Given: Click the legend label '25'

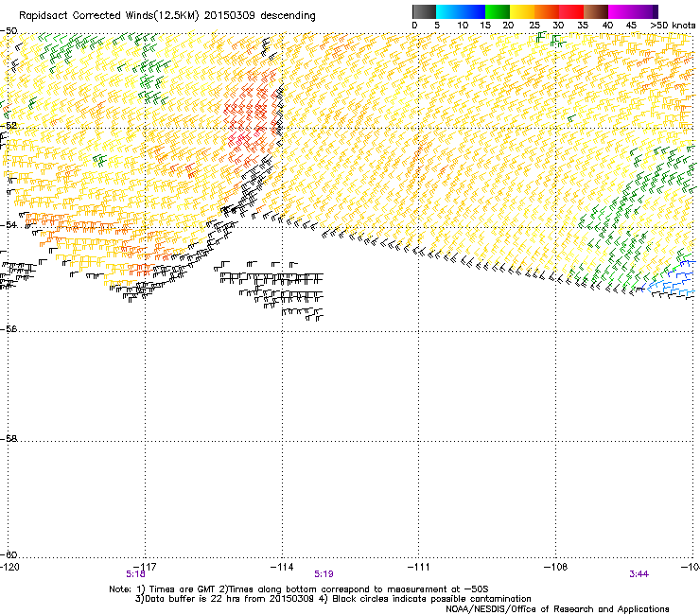Looking at the screenshot, I should (534, 26).
